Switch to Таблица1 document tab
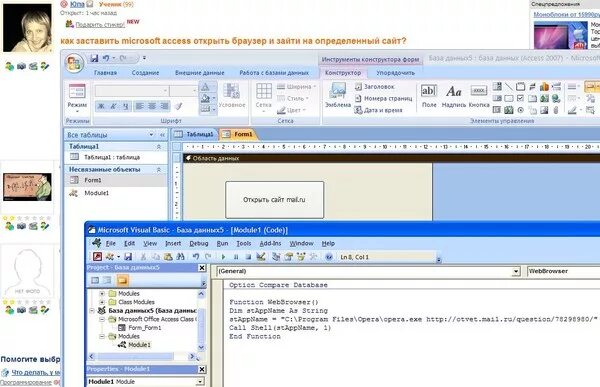The width and height of the screenshot is (600, 387). (x=195, y=134)
